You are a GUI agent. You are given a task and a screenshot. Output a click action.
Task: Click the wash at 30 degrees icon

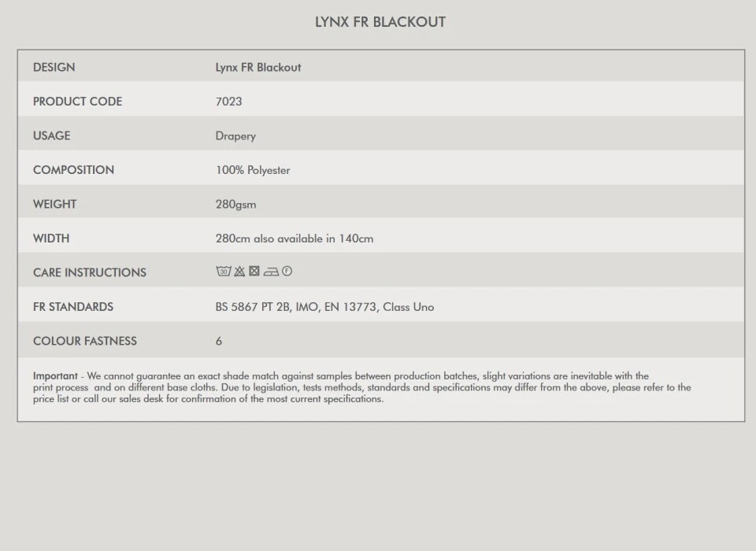pyautogui.click(x=224, y=272)
